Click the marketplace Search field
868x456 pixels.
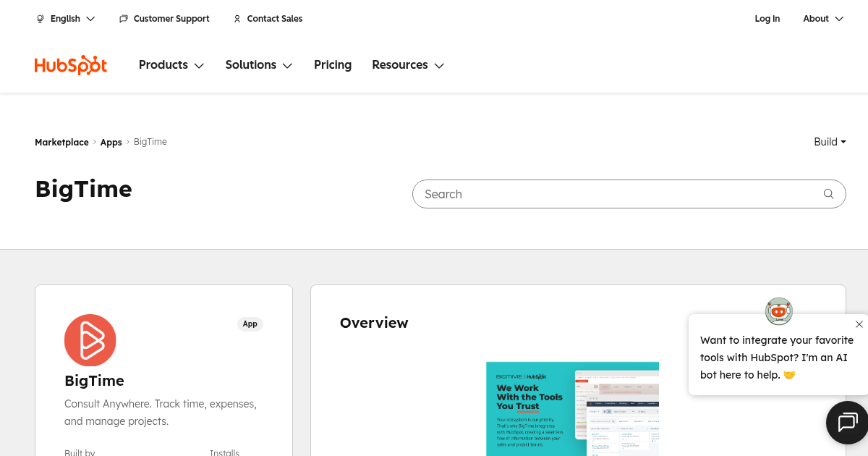click(629, 194)
